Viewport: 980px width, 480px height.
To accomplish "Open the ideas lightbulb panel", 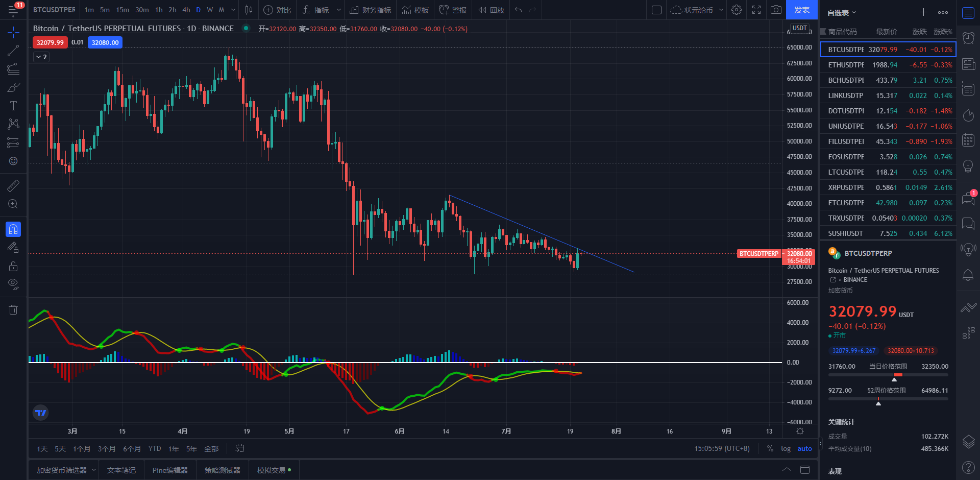I will point(968,166).
